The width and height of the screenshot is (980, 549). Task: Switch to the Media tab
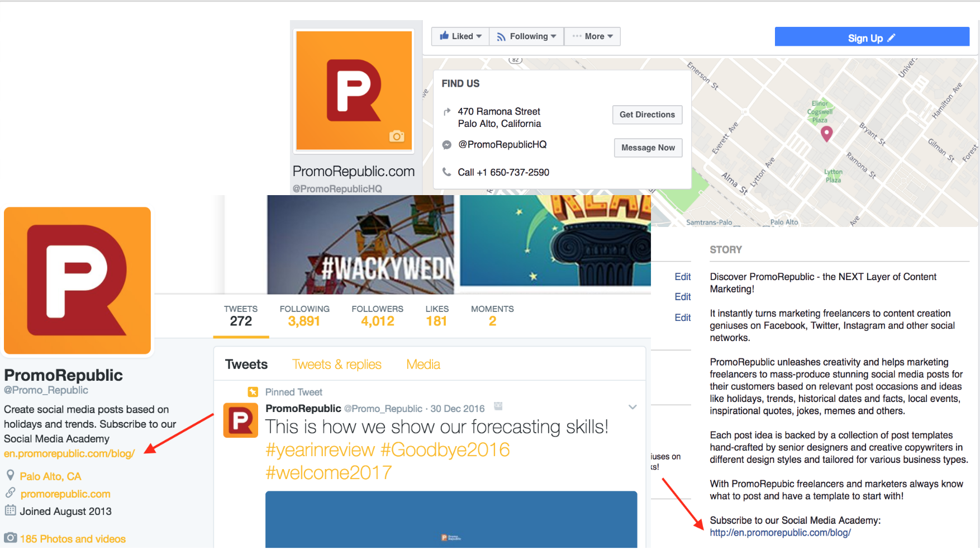[424, 365]
